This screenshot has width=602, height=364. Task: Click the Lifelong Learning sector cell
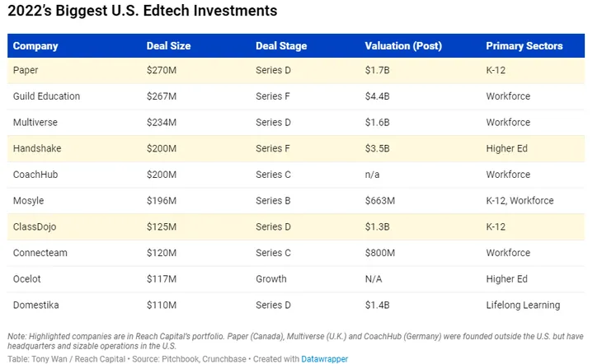[x=523, y=305]
